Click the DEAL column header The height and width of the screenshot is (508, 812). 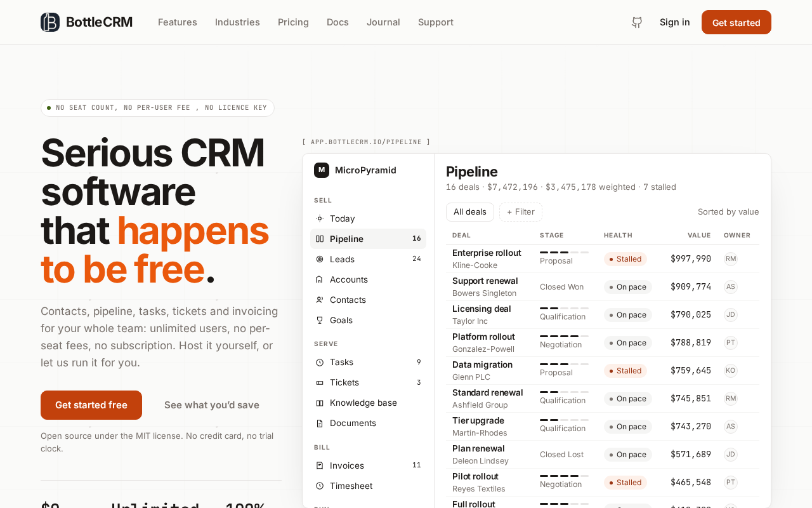click(x=462, y=236)
